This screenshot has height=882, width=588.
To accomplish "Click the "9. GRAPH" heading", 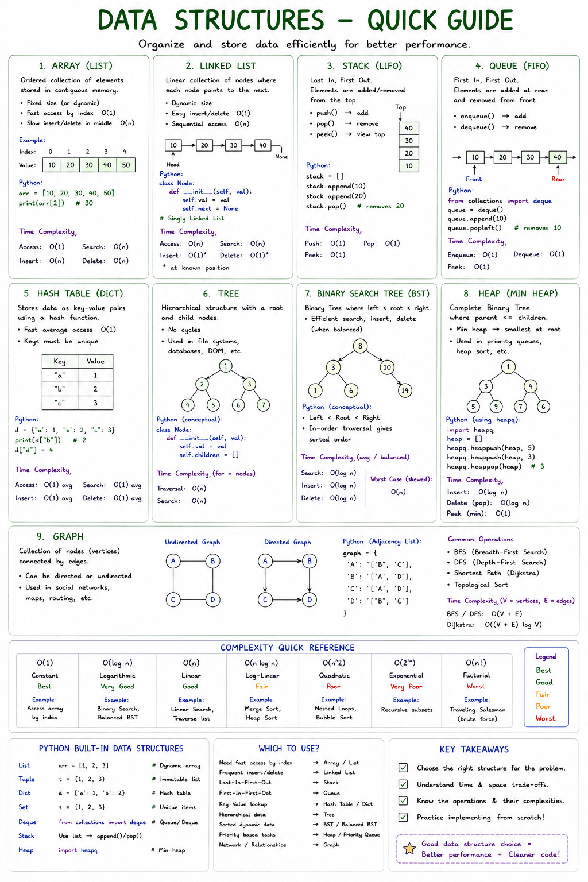I will pos(60,536).
